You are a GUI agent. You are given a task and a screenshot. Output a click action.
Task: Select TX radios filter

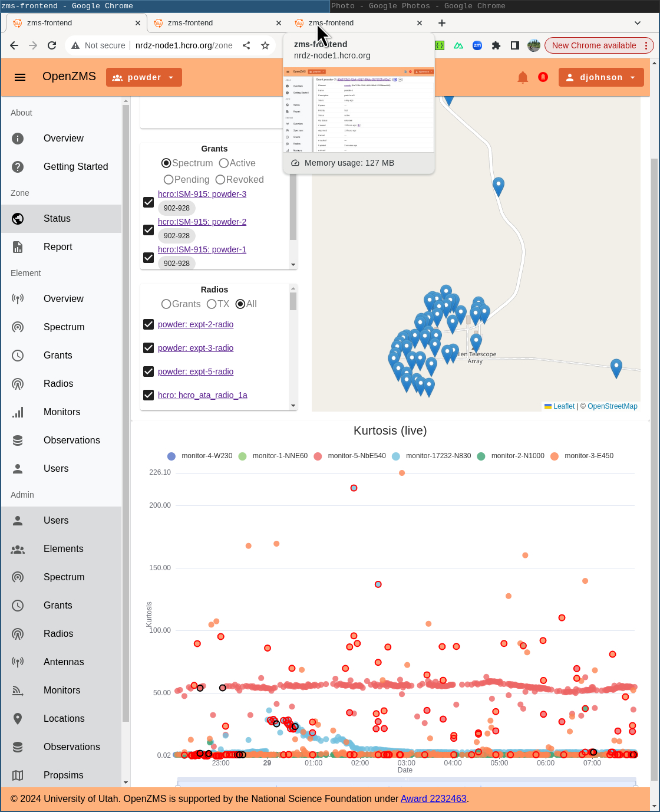tap(212, 304)
